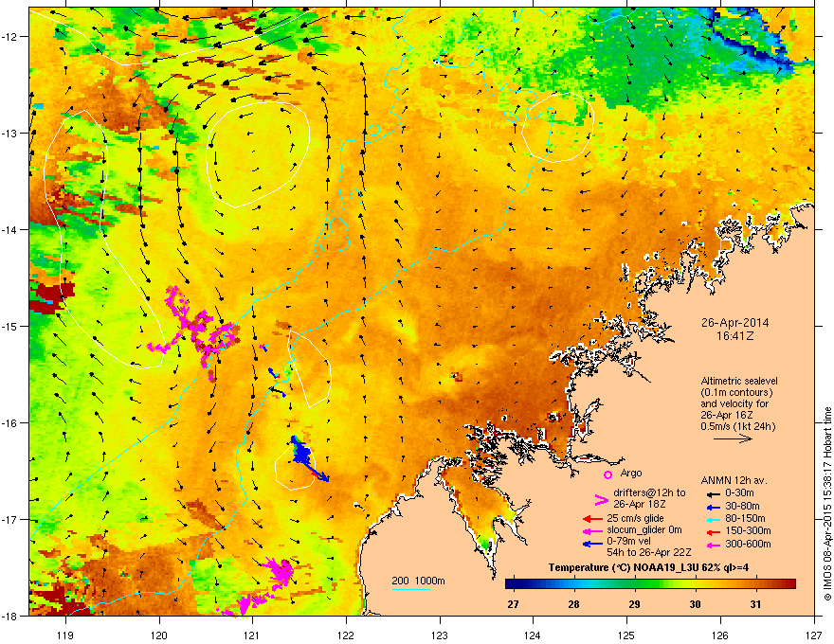Click the latitude axis label -18
The image size is (834, 644).
10,616
